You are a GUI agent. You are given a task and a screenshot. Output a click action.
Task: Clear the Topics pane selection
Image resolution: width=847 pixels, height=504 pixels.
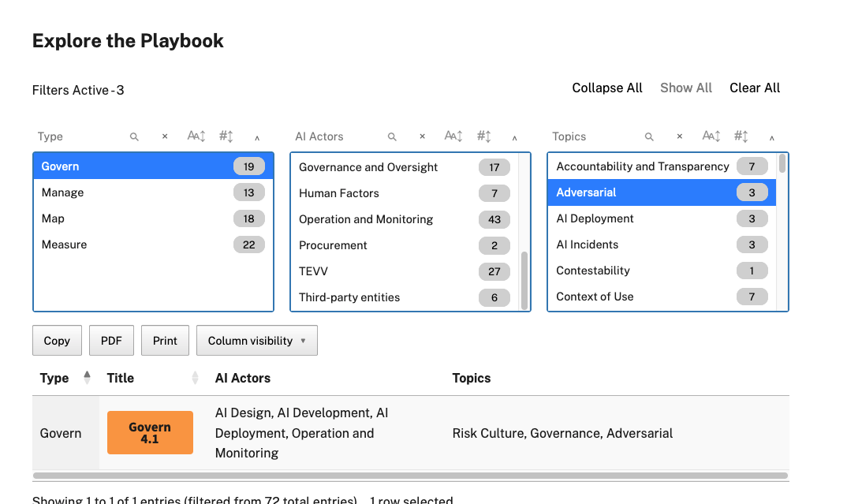coord(680,136)
